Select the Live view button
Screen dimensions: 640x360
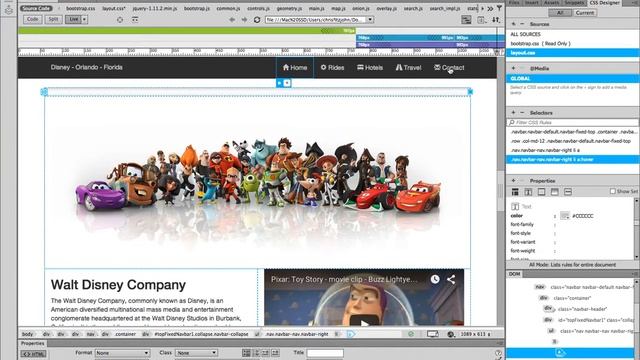73,19
